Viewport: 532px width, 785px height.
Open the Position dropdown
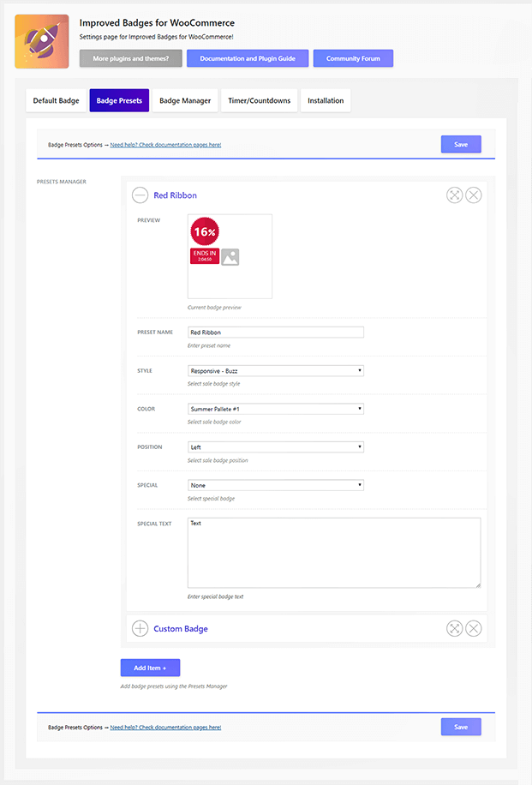[275, 447]
